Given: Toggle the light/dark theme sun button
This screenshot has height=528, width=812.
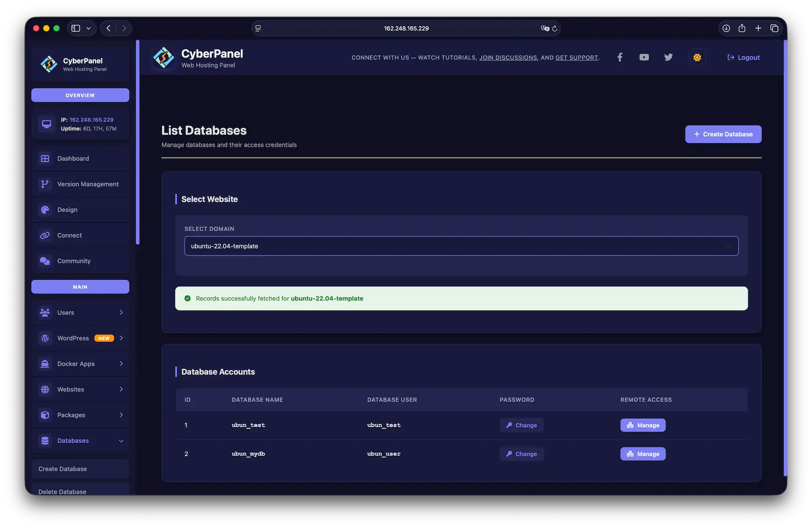Looking at the screenshot, I should pyautogui.click(x=697, y=58).
